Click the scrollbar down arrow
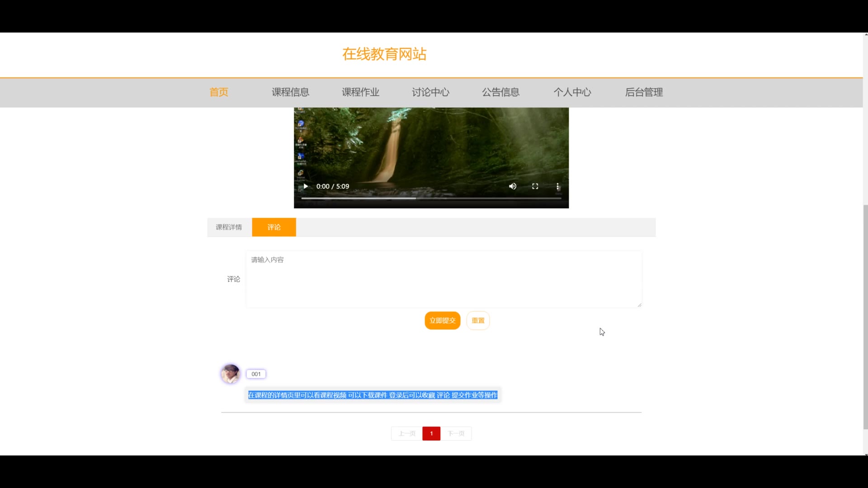 click(865, 453)
